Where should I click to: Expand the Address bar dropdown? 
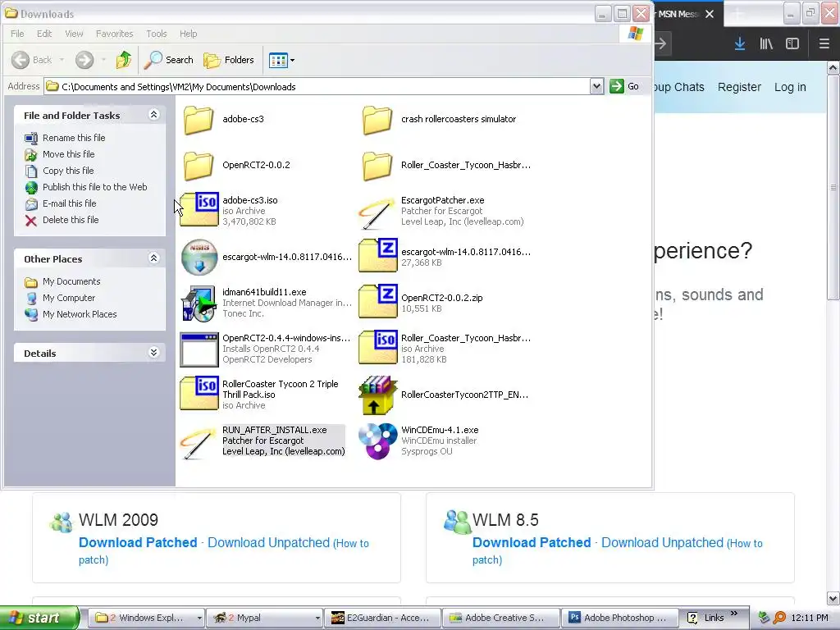(596, 86)
